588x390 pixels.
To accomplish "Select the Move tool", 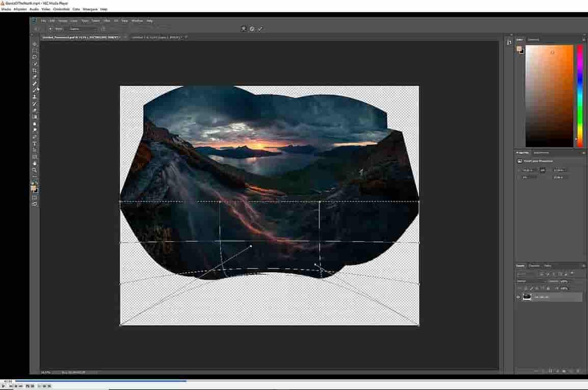I will tap(35, 44).
